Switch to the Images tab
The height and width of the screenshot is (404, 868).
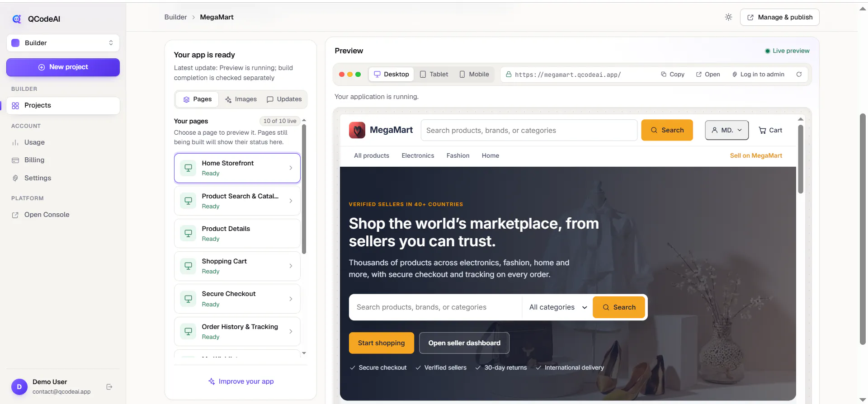click(x=241, y=99)
